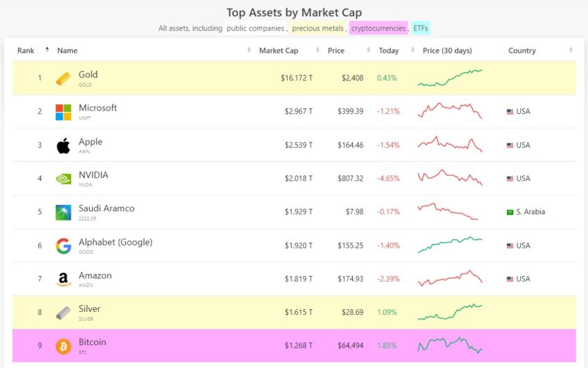Screen dimensions: 588x368
Task: Click the Bitcoin coin icon
Action: (x=64, y=347)
